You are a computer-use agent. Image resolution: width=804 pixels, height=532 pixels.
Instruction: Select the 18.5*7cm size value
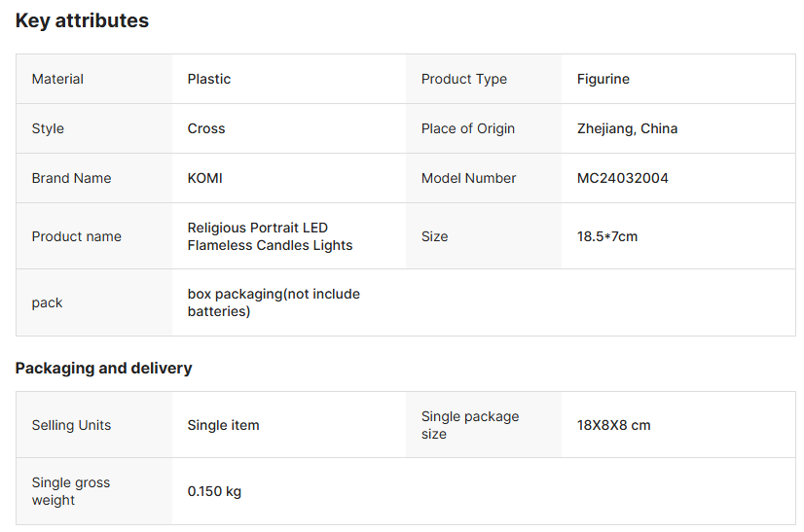pos(607,236)
